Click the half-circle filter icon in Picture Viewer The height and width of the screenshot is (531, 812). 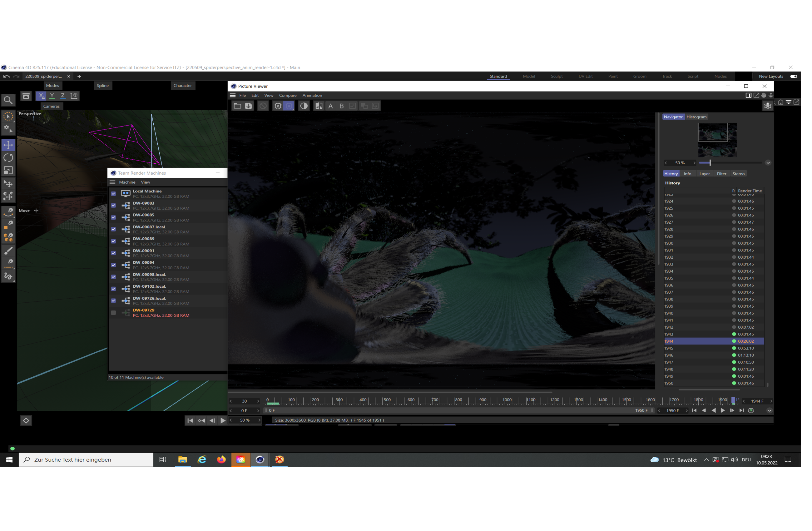[x=304, y=106]
